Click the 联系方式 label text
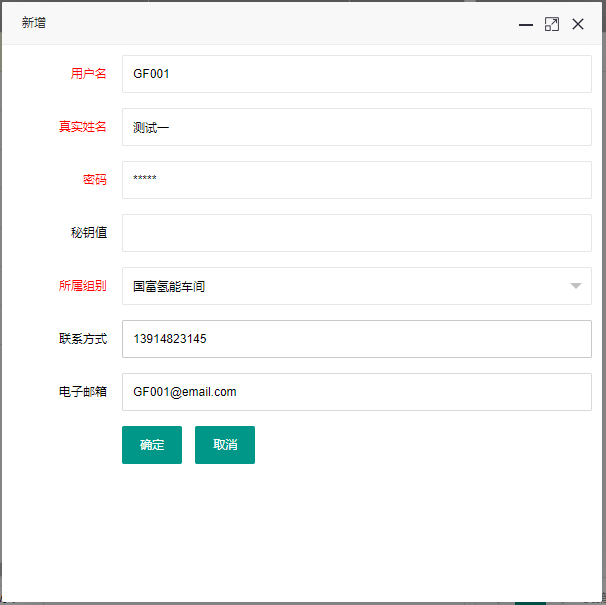Image resolution: width=606 pixels, height=605 pixels. click(x=82, y=338)
